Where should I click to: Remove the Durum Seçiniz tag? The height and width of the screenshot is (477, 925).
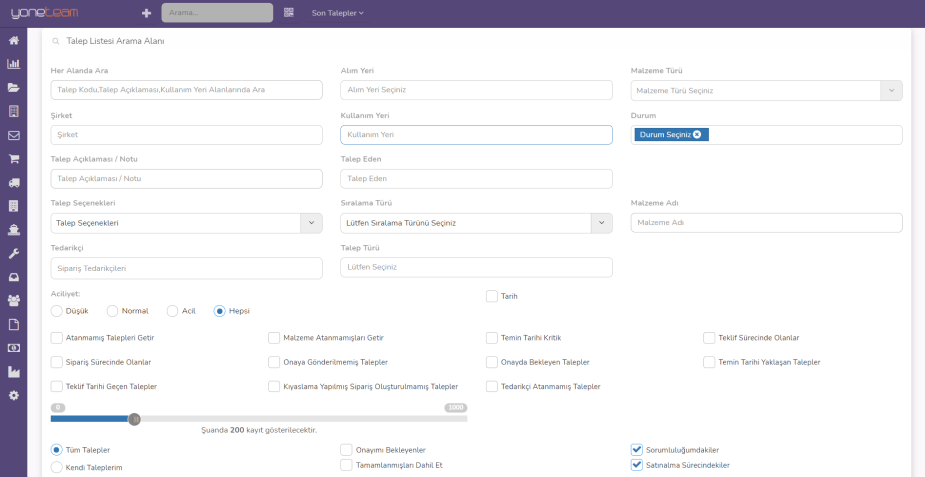[697, 135]
